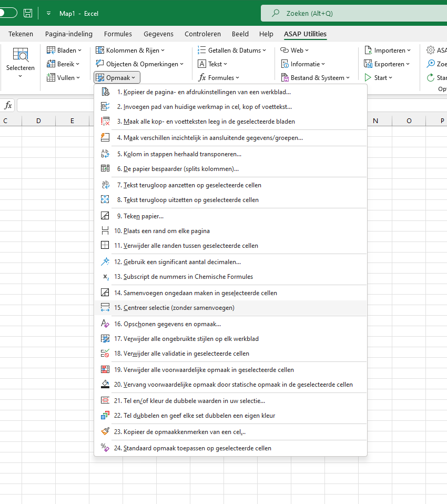The image size is (447, 504).
Task: Click icon for dubbelen eigen kleur
Action: pyautogui.click(x=105, y=416)
